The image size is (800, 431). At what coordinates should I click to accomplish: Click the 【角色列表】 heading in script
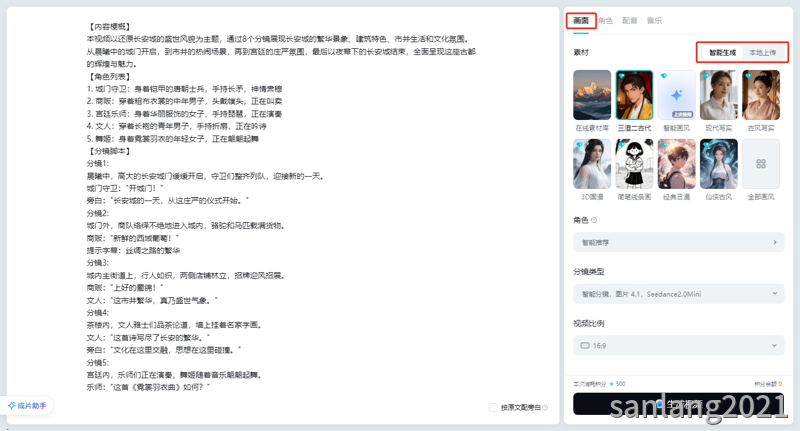(109, 77)
